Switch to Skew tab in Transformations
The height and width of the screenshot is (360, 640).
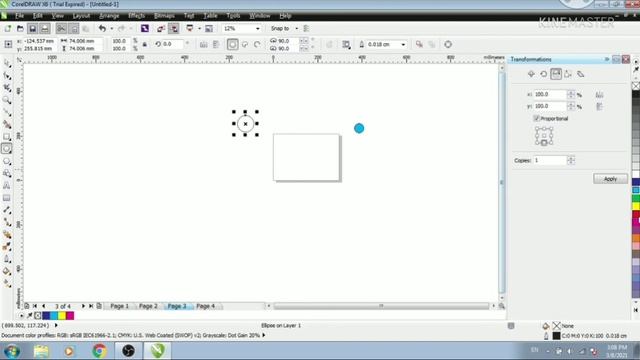pyautogui.click(x=580, y=74)
